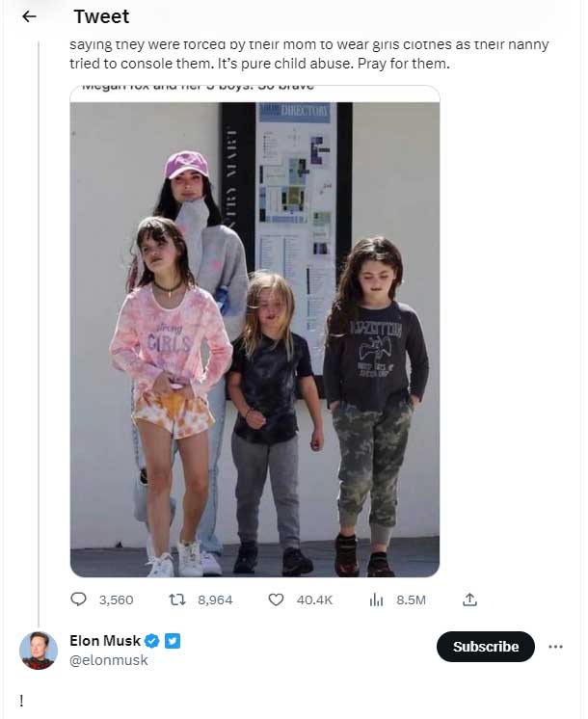Open view analytics bar chart icon
This screenshot has width=588, height=719.
[377, 599]
